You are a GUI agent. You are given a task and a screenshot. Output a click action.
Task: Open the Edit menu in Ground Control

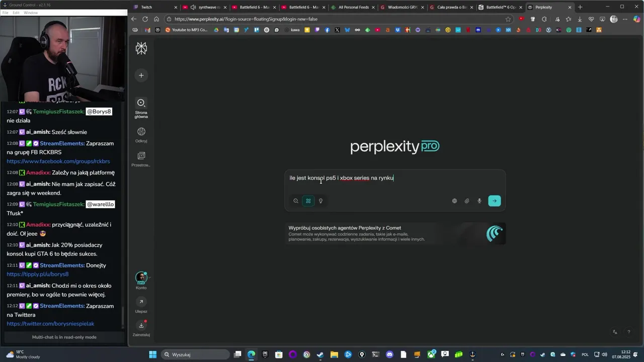16,13
